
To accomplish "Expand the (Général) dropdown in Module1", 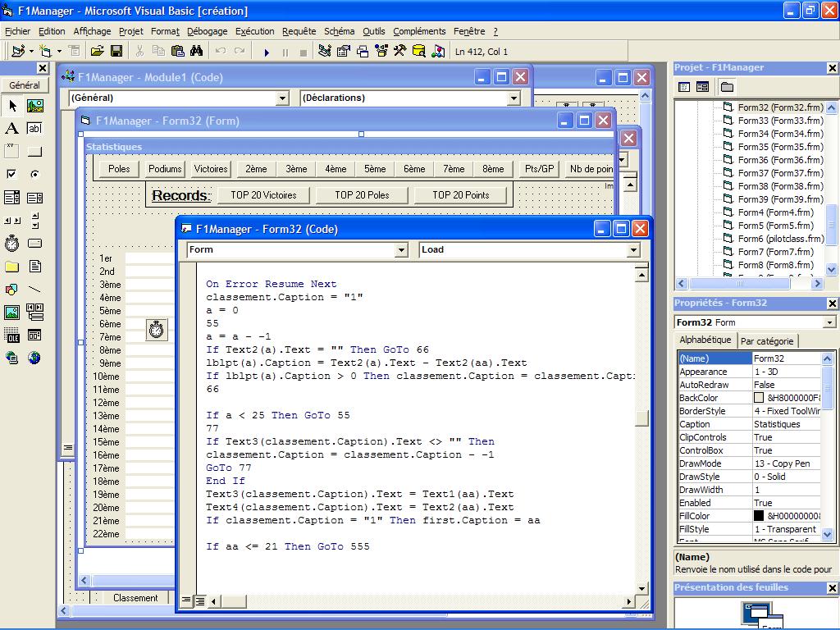I will tap(282, 98).
